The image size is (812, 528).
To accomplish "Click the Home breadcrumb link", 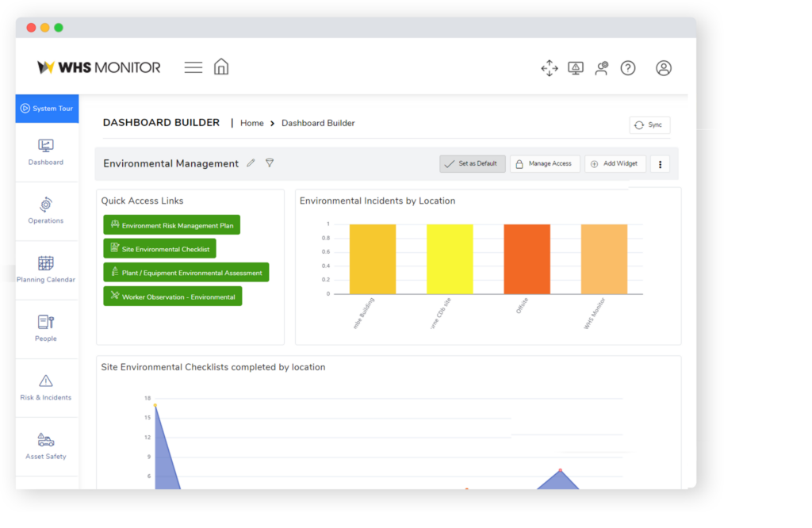I will pyautogui.click(x=251, y=124).
